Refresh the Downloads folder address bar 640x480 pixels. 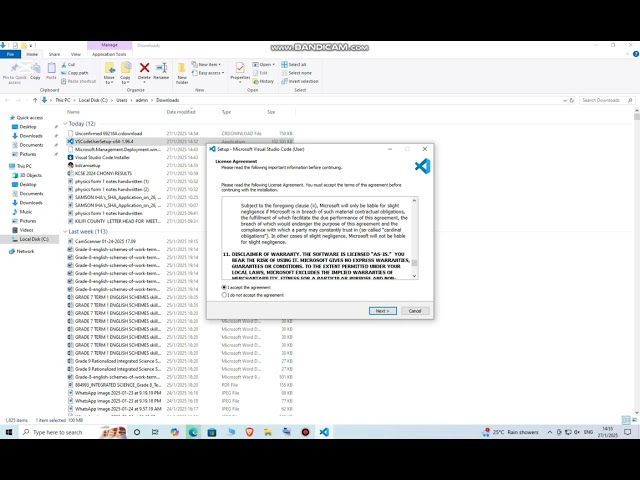click(x=572, y=100)
